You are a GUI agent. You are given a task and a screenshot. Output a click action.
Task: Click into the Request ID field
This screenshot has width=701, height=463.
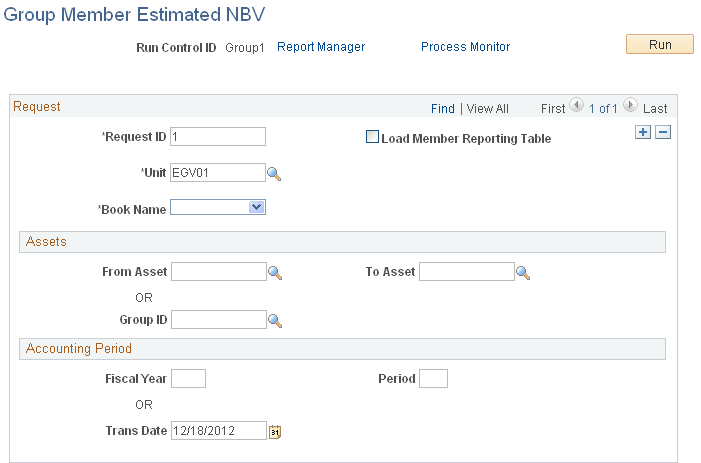218,137
